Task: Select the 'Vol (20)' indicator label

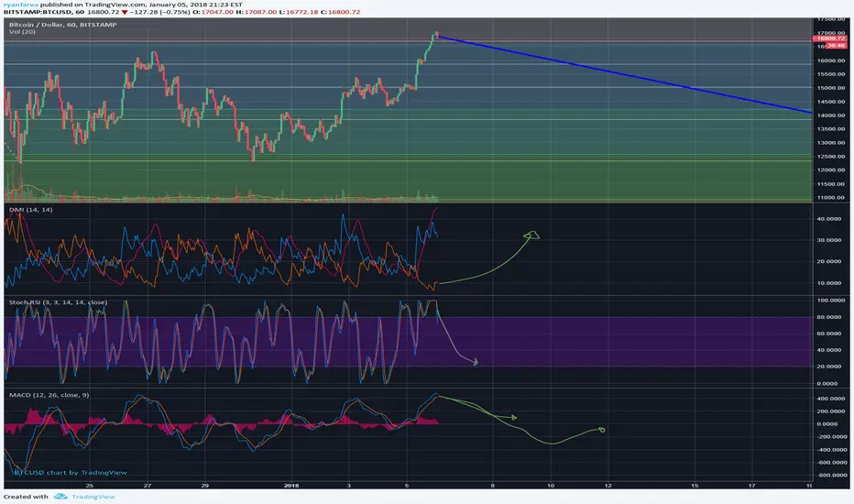Action: click(x=22, y=31)
